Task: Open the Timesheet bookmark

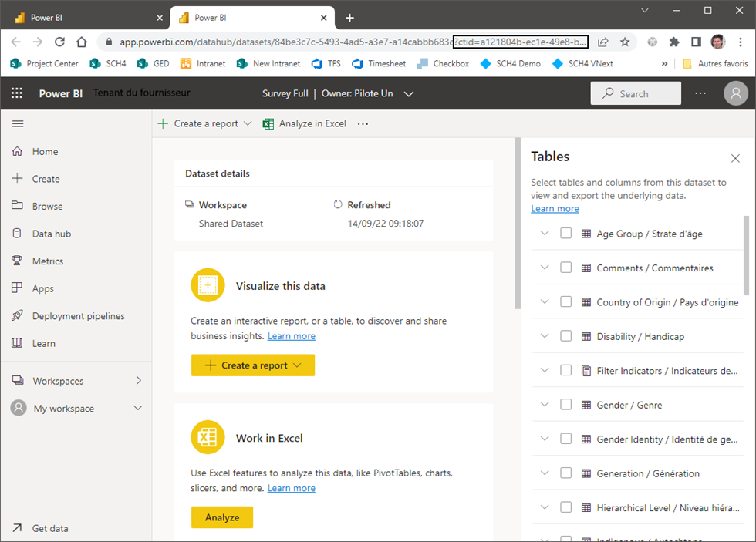Action: click(x=379, y=63)
